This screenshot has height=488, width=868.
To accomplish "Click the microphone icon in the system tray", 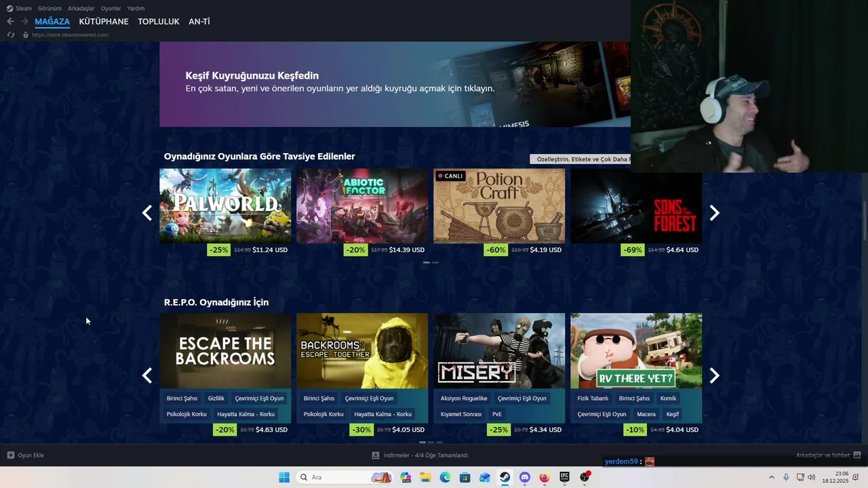I will tap(786, 477).
